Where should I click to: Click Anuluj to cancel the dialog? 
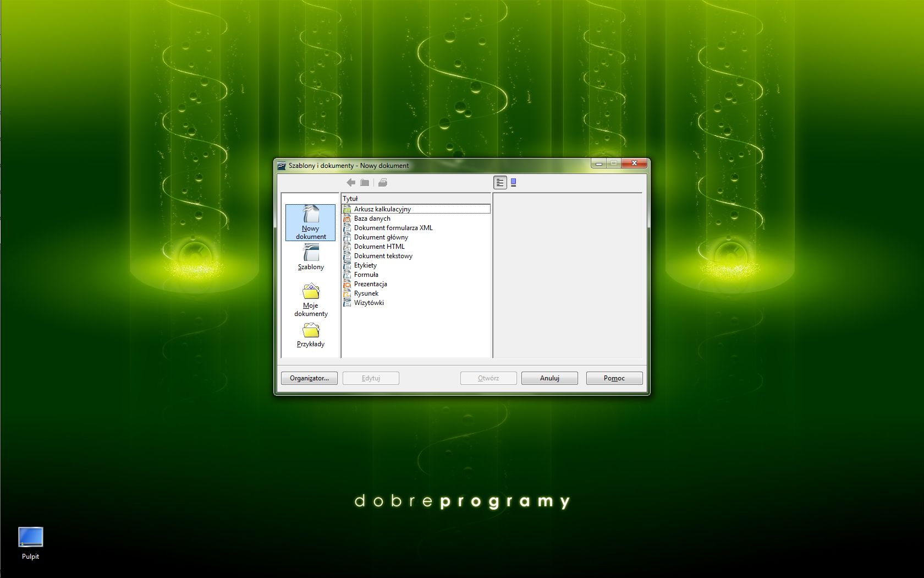[549, 378]
